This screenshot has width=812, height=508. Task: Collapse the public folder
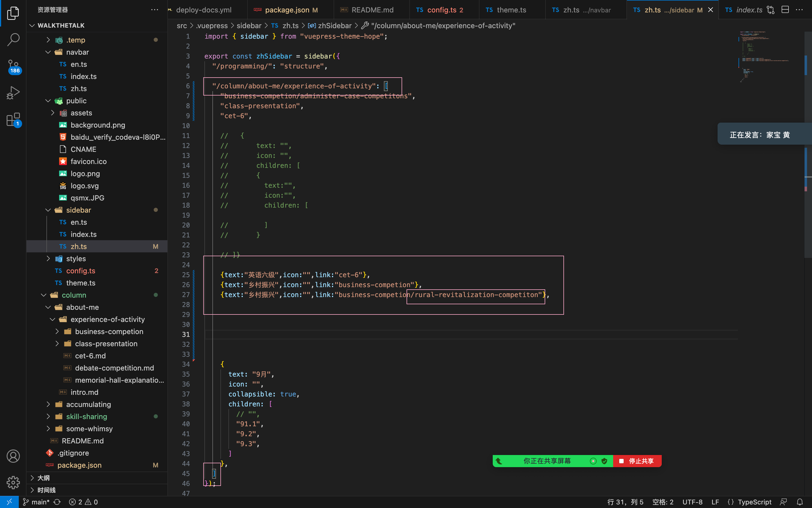48,101
